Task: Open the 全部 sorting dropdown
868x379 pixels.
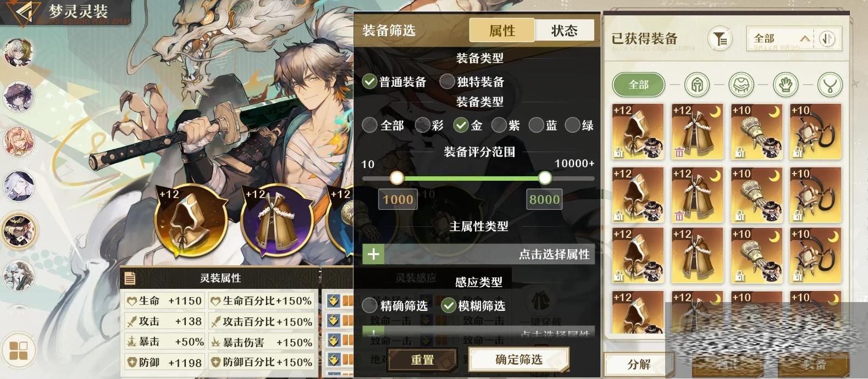Action: [781, 38]
